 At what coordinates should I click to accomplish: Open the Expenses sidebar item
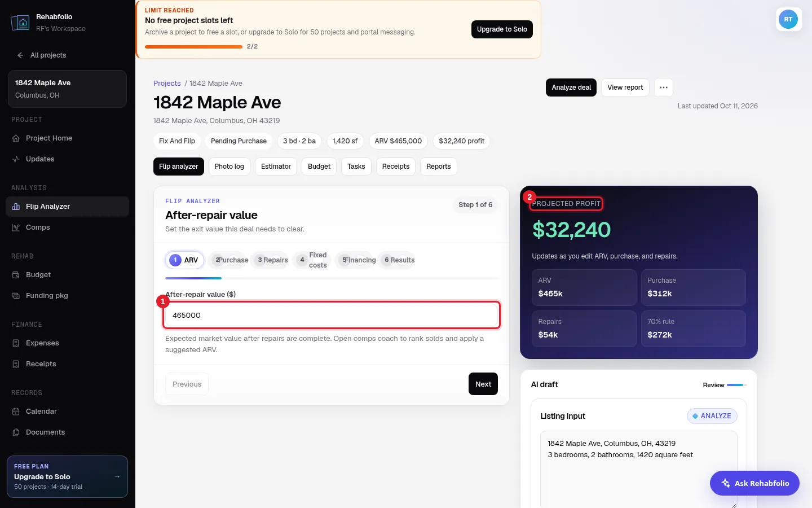coord(67,343)
